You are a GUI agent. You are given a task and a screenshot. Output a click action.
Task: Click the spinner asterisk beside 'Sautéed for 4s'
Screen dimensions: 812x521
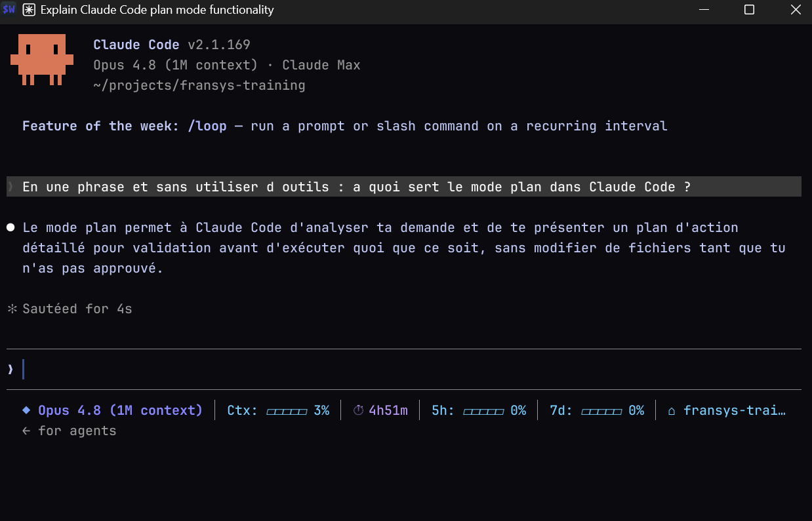click(x=11, y=309)
